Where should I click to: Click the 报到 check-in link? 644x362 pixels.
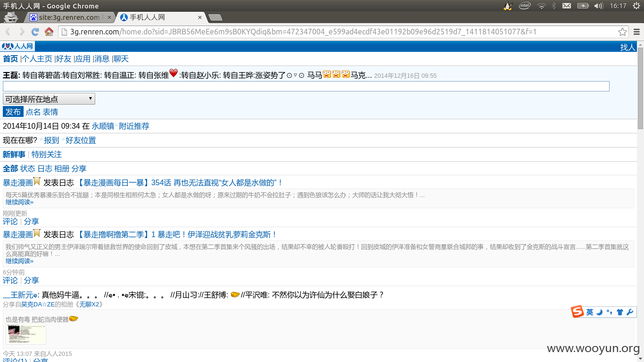[51, 140]
